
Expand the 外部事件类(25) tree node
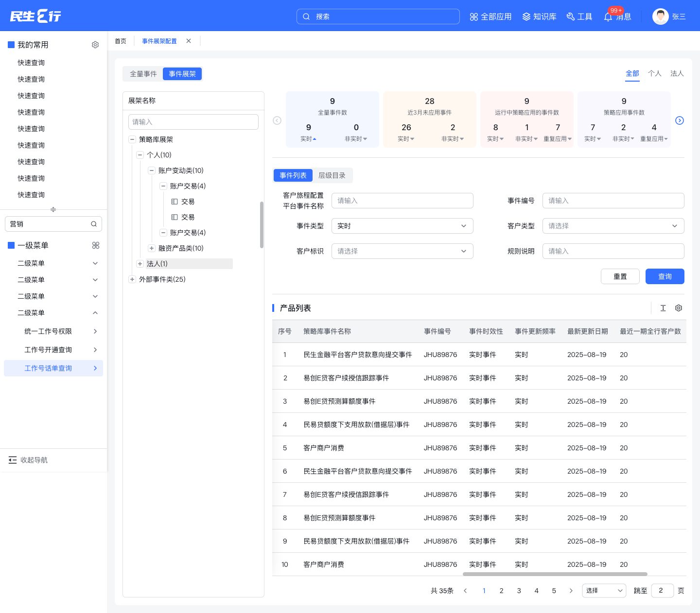tap(132, 279)
